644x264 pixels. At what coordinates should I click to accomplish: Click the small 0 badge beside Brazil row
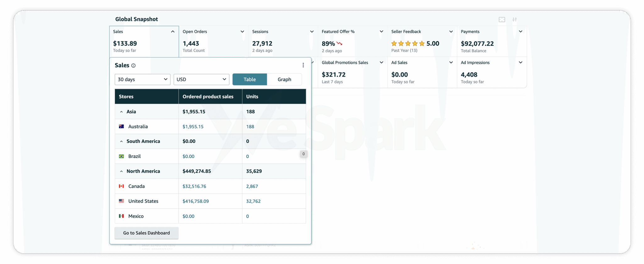point(303,154)
